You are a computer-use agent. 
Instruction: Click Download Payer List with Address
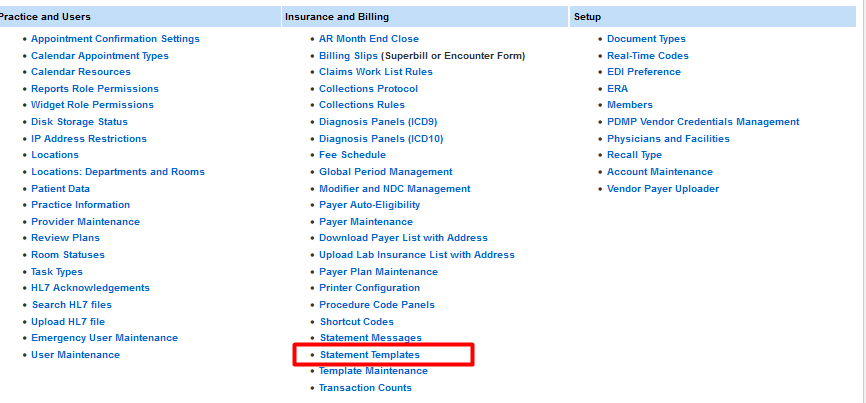(x=403, y=238)
